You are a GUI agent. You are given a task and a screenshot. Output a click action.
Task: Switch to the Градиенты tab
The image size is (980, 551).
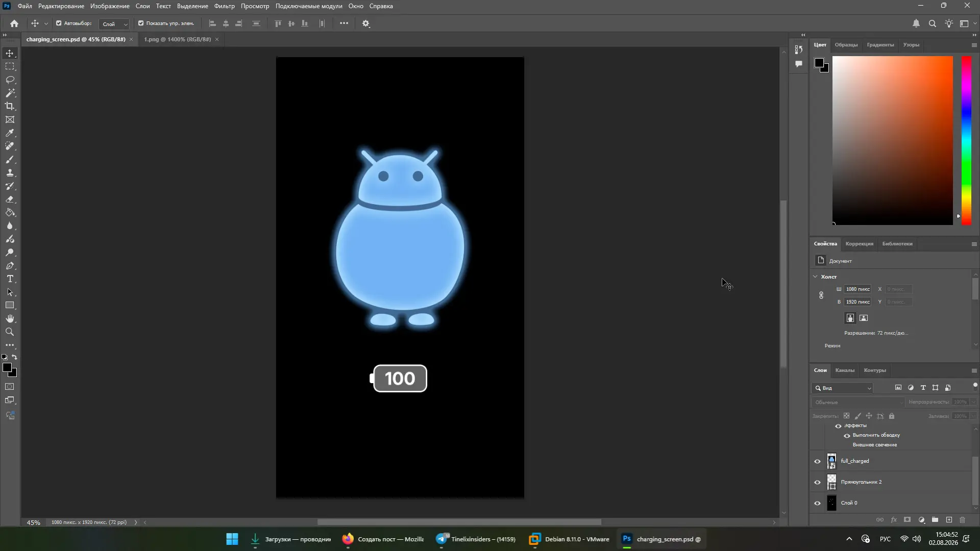pyautogui.click(x=880, y=45)
